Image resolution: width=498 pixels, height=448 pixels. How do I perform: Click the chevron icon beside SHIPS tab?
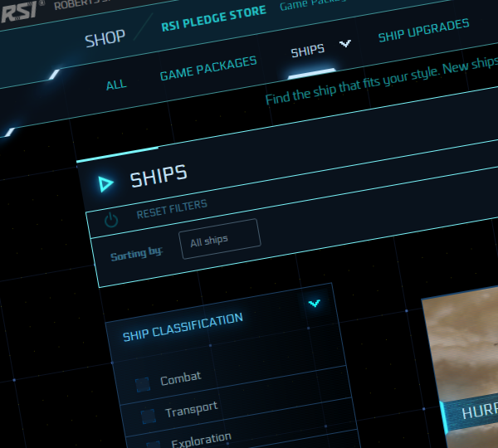(345, 43)
